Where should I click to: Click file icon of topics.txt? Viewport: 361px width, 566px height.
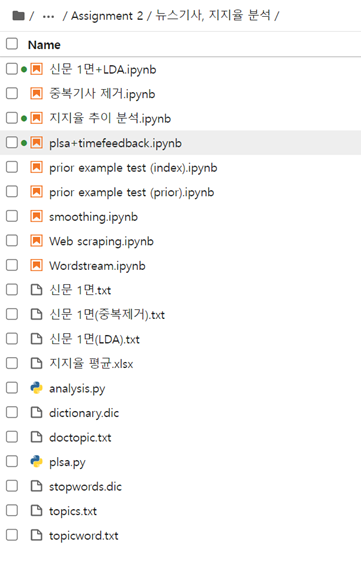tap(36, 510)
